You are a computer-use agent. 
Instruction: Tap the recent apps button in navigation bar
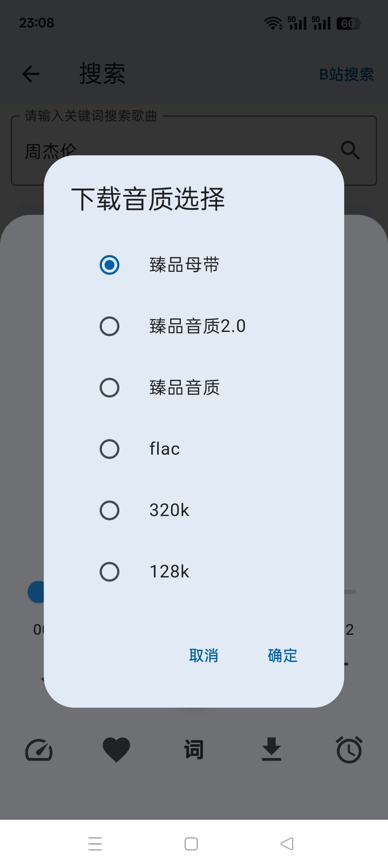[96, 844]
